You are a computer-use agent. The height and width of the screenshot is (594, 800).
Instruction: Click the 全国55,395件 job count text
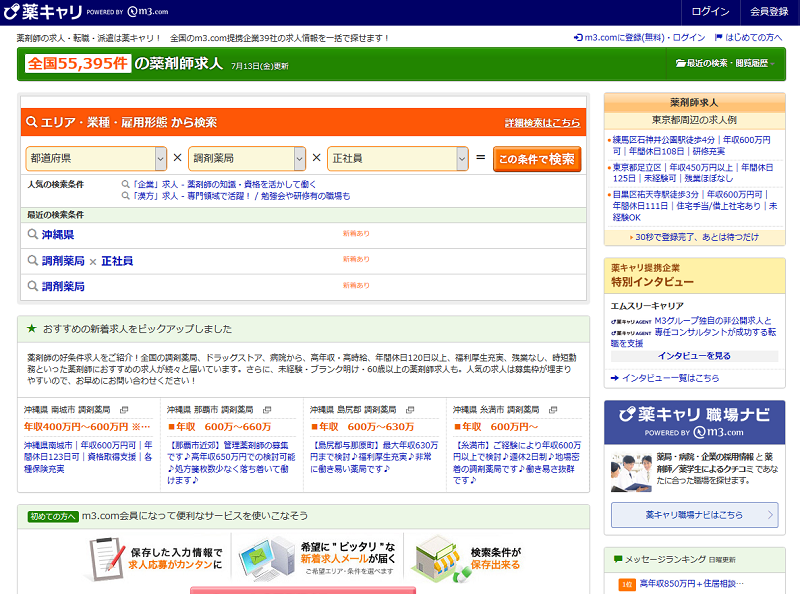pyautogui.click(x=78, y=63)
